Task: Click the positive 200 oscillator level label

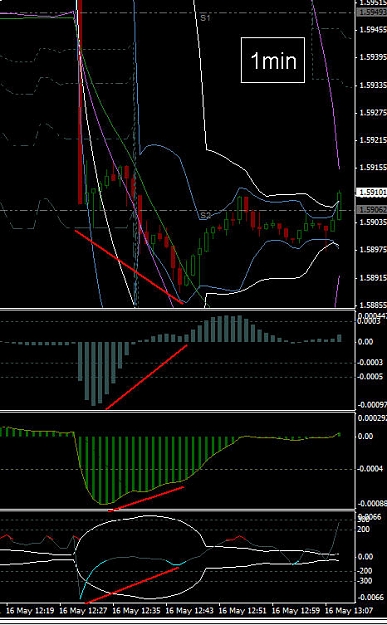Action: tap(363, 529)
